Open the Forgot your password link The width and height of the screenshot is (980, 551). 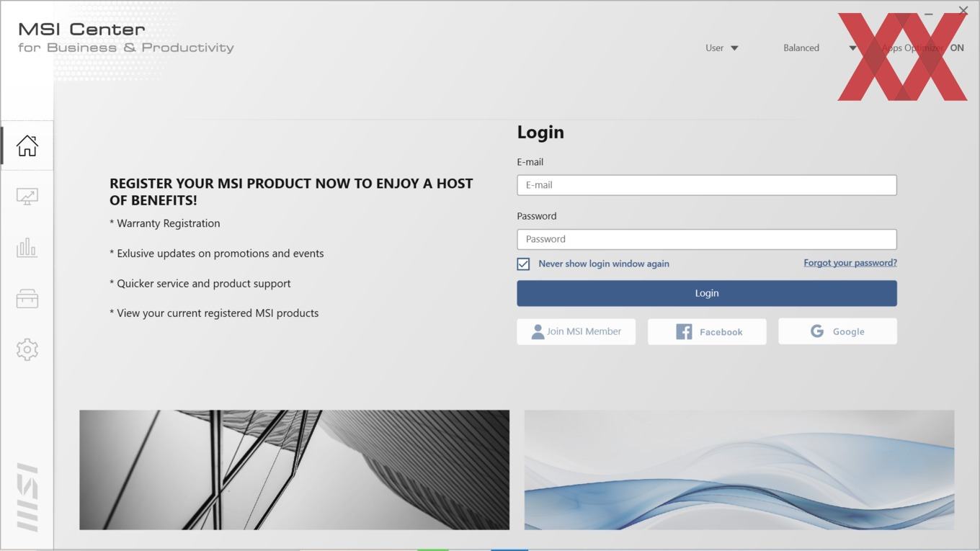point(850,263)
